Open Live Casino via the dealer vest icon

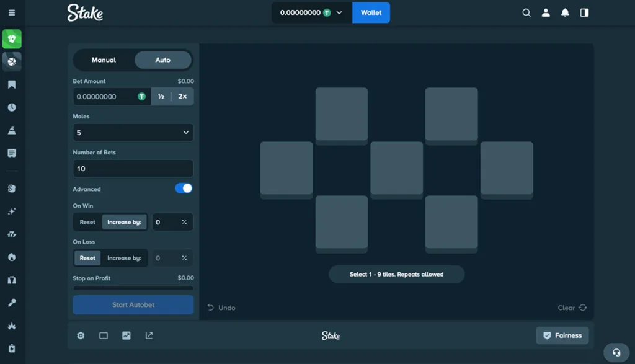click(x=12, y=280)
